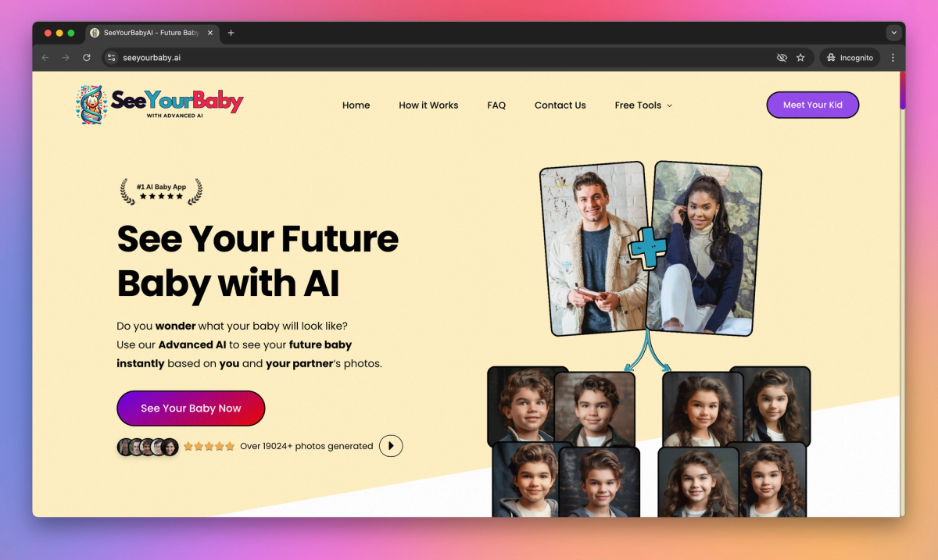Click the page's vertical scrollbar thumb
Image resolution: width=938 pixels, height=560 pixels.
click(x=902, y=91)
